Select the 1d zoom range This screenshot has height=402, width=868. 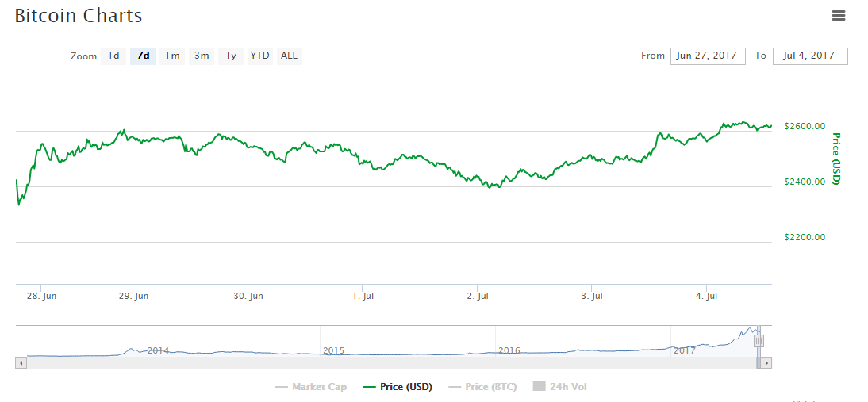pyautogui.click(x=113, y=56)
